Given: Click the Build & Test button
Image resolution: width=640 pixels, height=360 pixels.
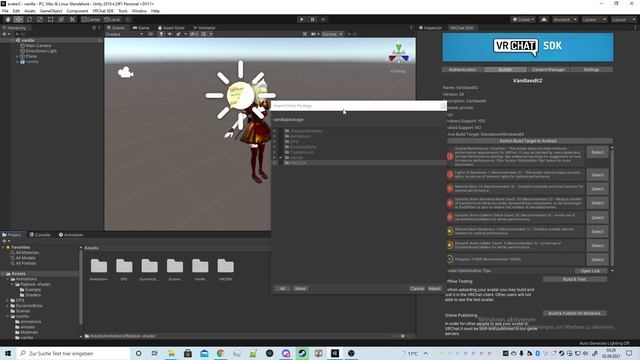Looking at the screenshot, I should (574, 280).
